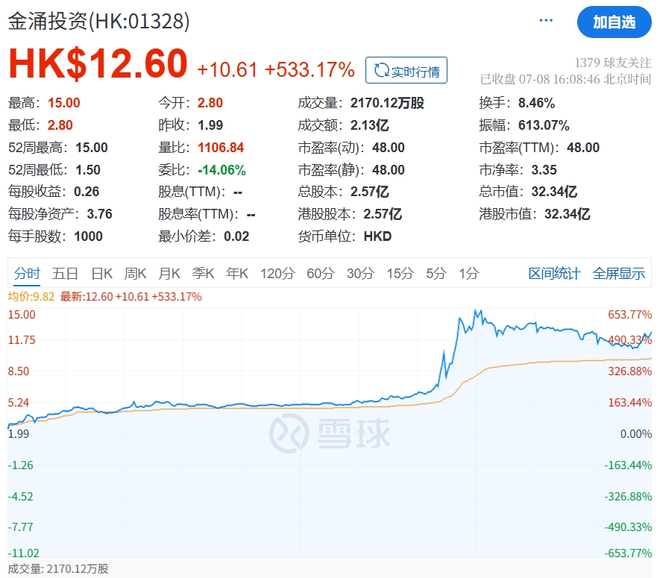Screen dimensions: 660x578
Task: Select the 分时 chart tab
Action: pos(27,274)
